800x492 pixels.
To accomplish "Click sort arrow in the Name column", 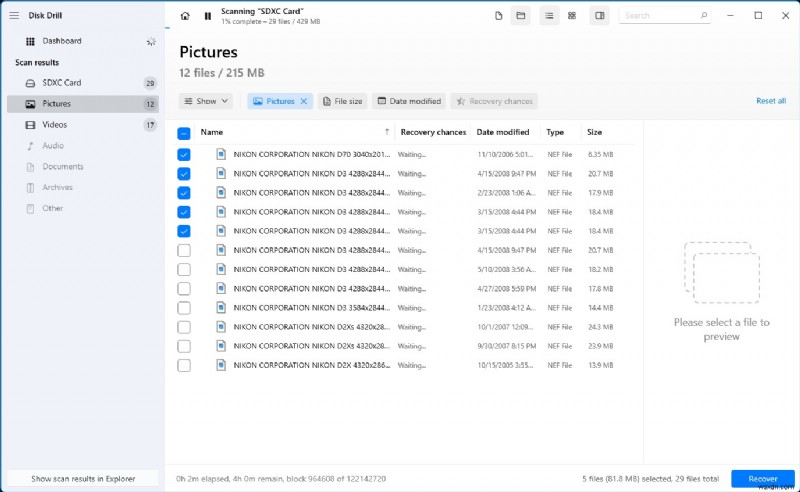I will 387,132.
